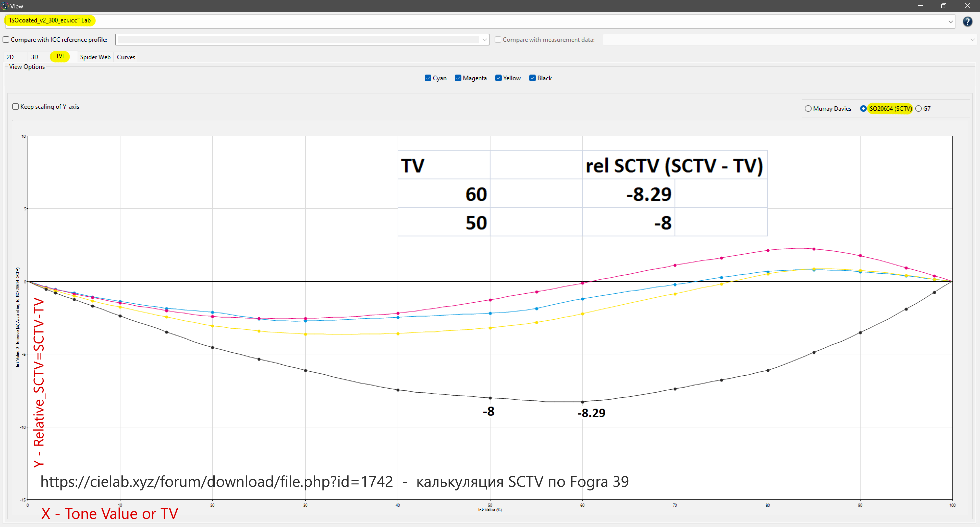Select the Murray Davies radio button

pyautogui.click(x=808, y=109)
